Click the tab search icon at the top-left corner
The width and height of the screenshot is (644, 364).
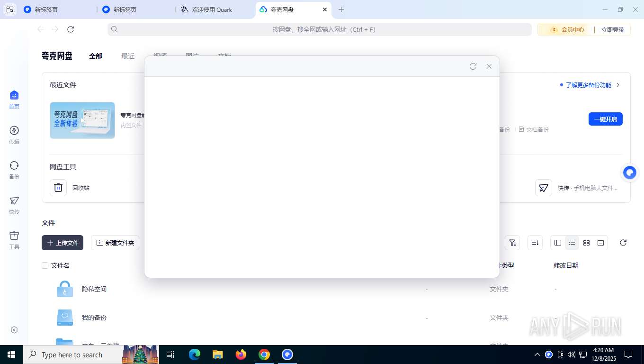[x=10, y=9]
